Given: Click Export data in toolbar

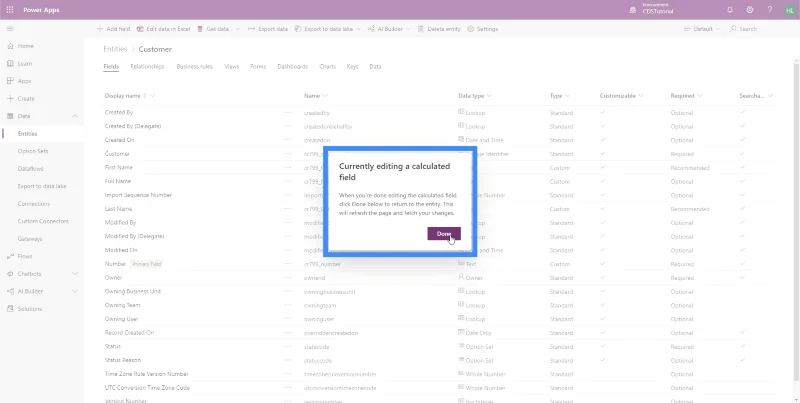Looking at the screenshot, I should (268, 29).
